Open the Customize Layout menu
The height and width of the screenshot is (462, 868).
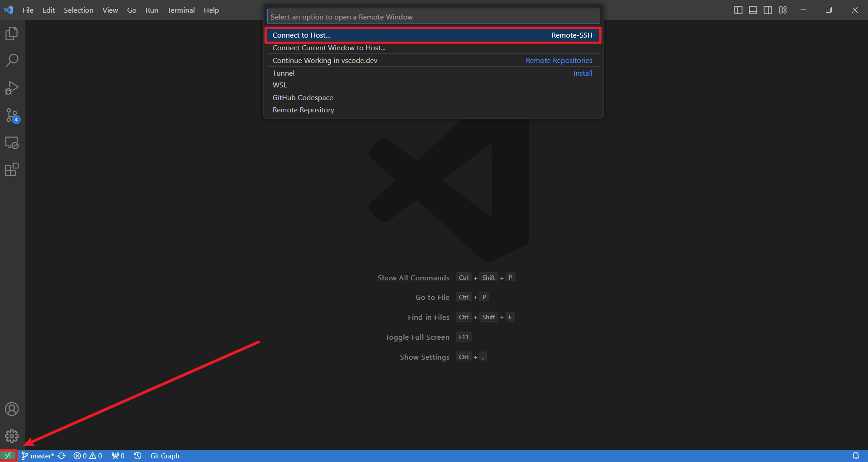point(783,10)
